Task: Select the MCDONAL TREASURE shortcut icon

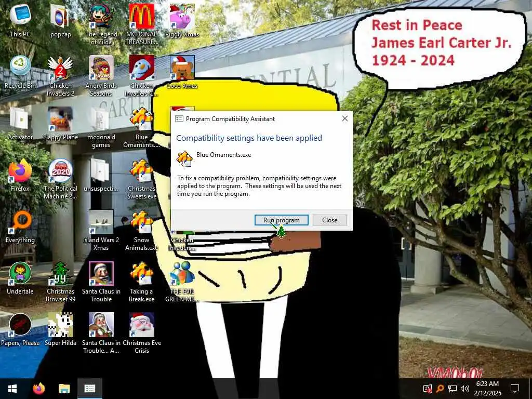Action: (x=141, y=24)
